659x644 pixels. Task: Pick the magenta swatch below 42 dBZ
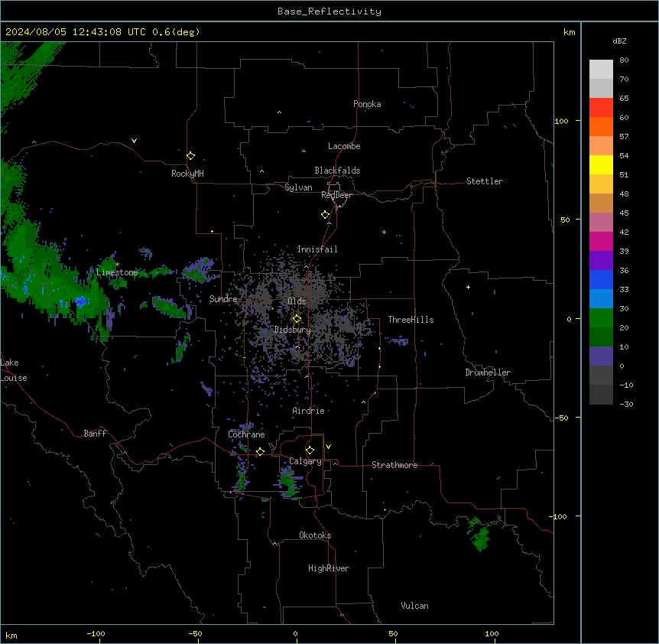pos(601,241)
